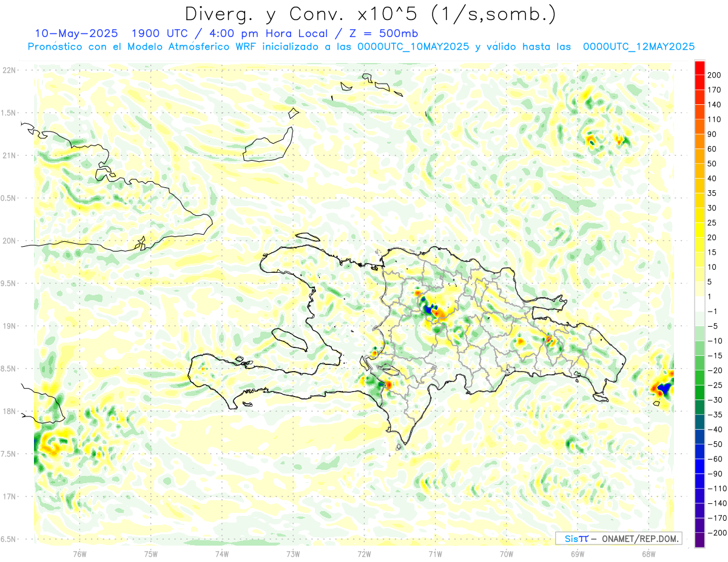The height and width of the screenshot is (562, 728).
Task: Click the positive "25" colorbar value
Action: coord(712,222)
